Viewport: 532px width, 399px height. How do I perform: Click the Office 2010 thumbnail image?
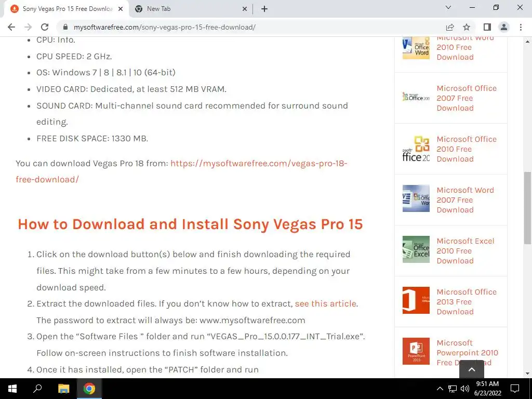(x=416, y=149)
